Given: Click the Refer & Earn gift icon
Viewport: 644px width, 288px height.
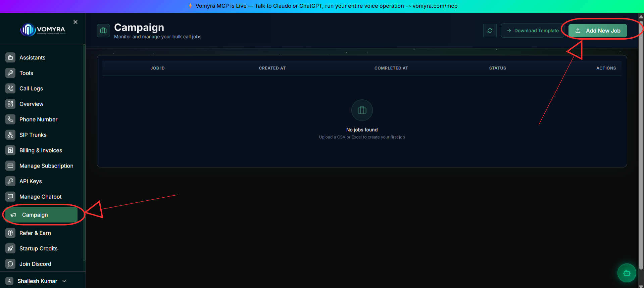Looking at the screenshot, I should pyautogui.click(x=10, y=233).
